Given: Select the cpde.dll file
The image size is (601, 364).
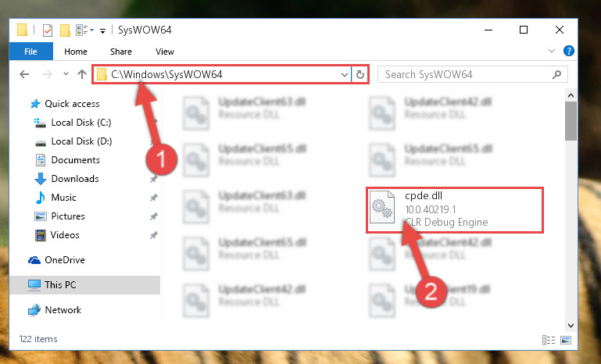Looking at the screenshot, I should tap(455, 209).
